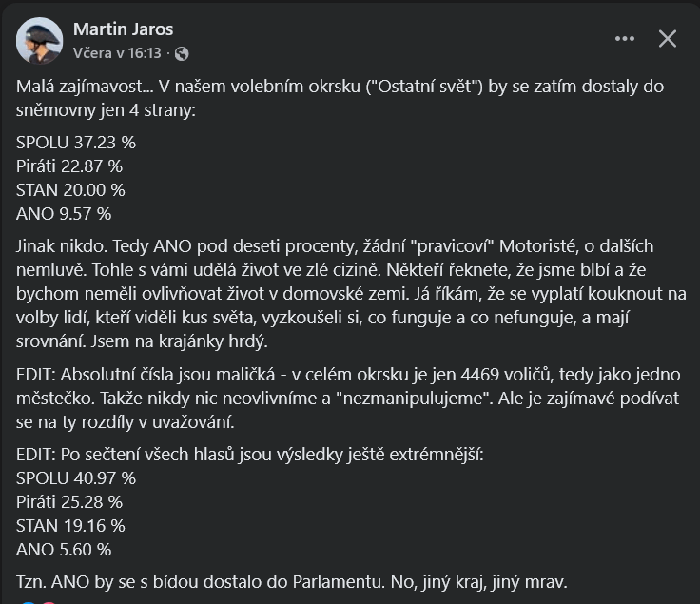Click the line SPOLU 40.97 %

(x=76, y=477)
